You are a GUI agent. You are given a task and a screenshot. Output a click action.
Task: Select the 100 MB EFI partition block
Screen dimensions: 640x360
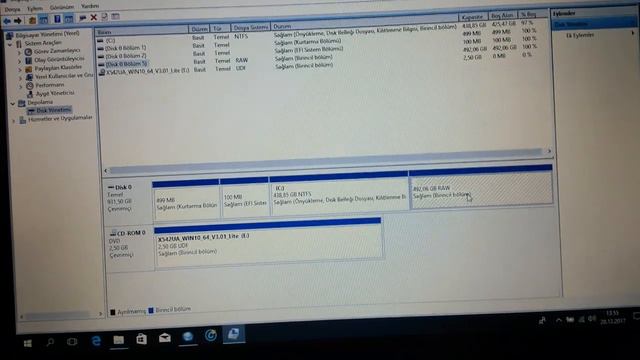245,197
